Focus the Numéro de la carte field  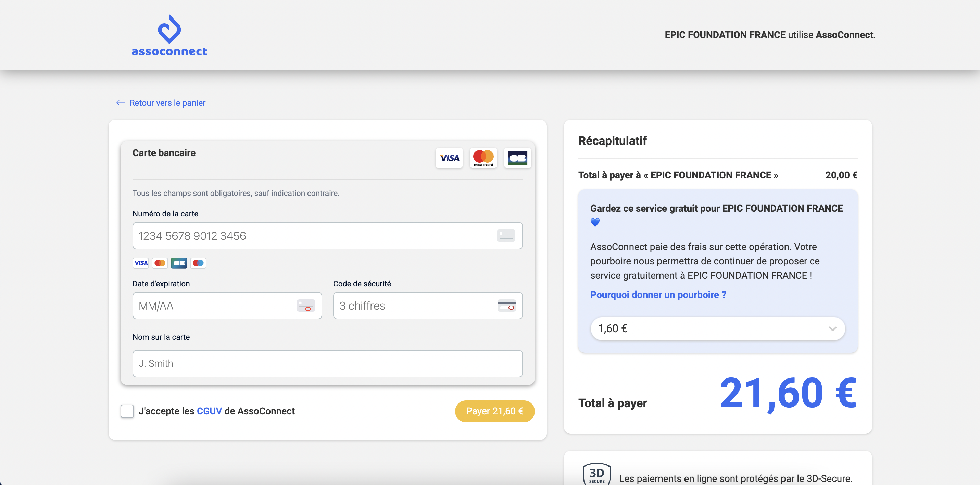point(312,236)
